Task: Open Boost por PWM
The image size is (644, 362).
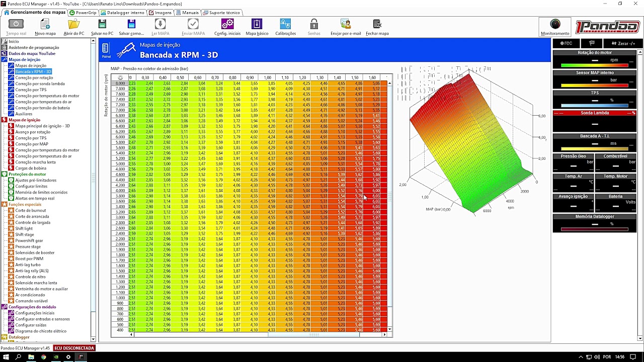Action: point(29,258)
